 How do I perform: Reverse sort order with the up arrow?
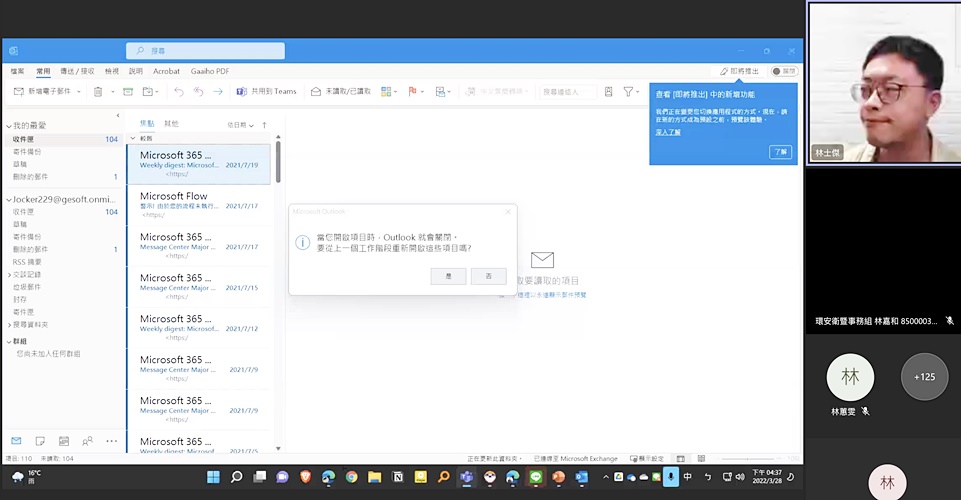coord(265,125)
